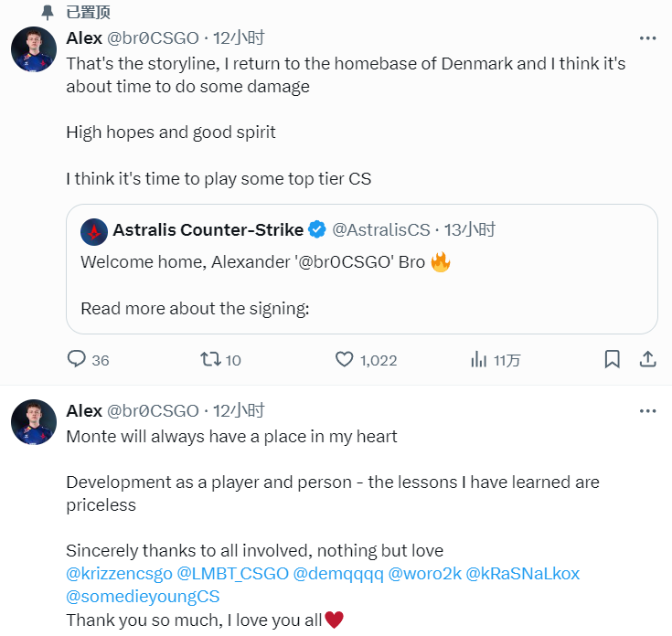Open the @LMBT_CSGO profile mention
Screen dimensions: 672x636
[231, 574]
